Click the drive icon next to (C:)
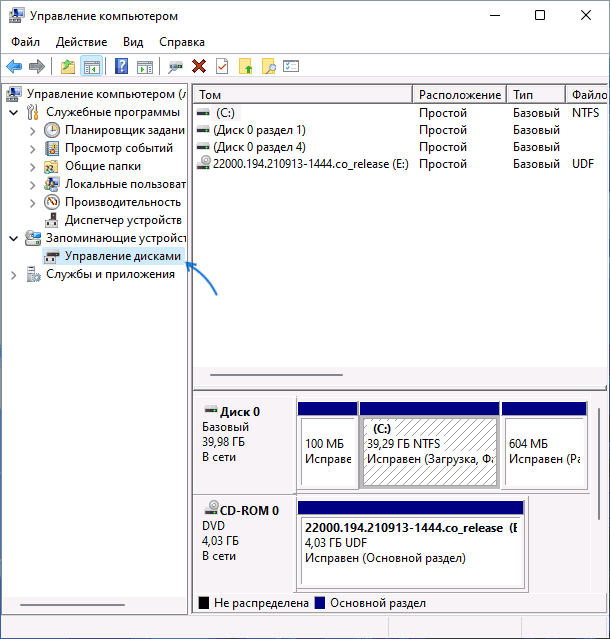This screenshot has width=610, height=639. (x=203, y=112)
